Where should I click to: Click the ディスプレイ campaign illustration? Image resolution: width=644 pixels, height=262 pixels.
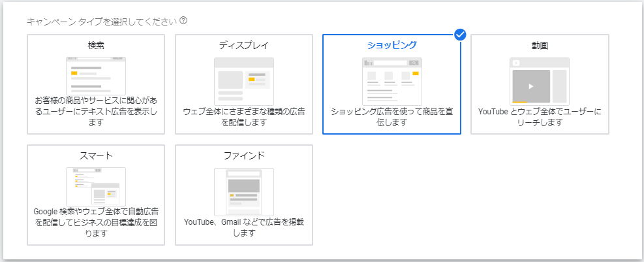tap(244, 81)
